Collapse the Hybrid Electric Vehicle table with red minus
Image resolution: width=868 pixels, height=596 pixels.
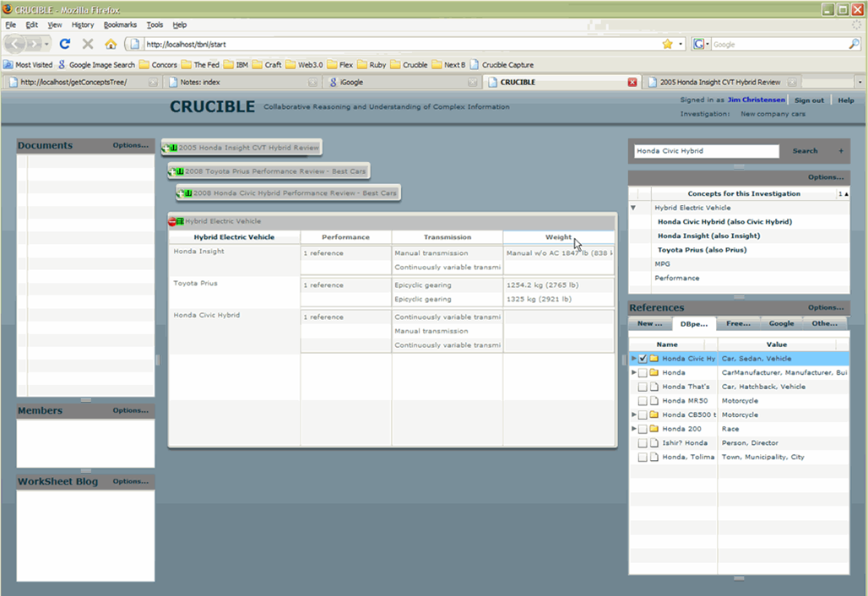coord(172,221)
